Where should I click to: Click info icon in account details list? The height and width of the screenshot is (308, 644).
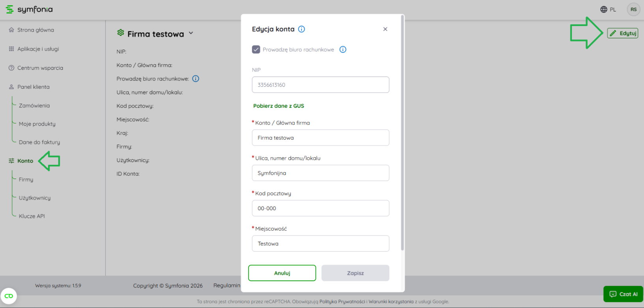click(196, 79)
